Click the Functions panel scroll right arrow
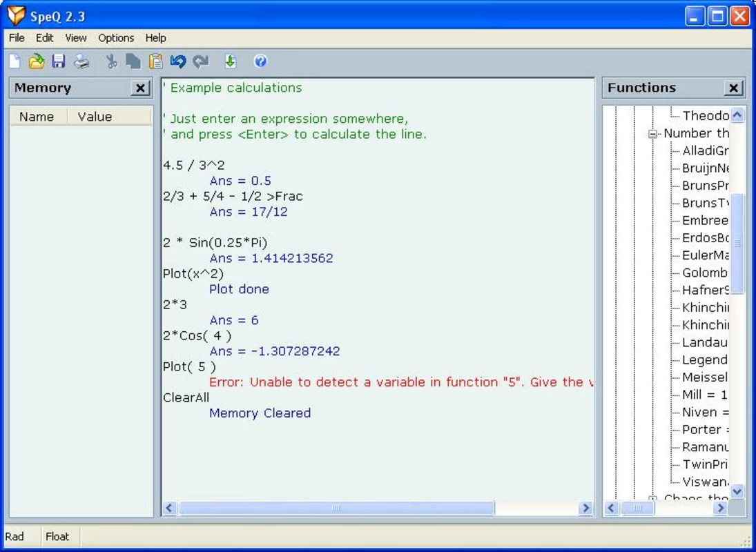The width and height of the screenshot is (756, 552). click(x=721, y=508)
